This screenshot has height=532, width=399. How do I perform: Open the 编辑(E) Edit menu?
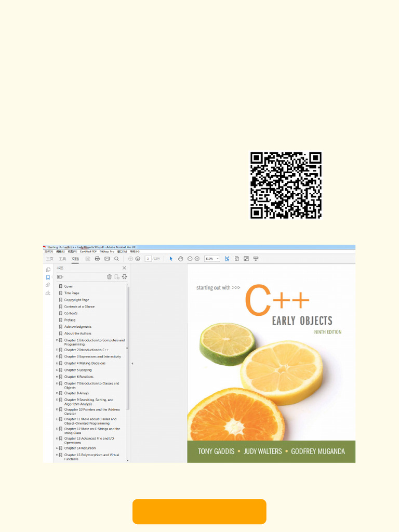[60, 252]
